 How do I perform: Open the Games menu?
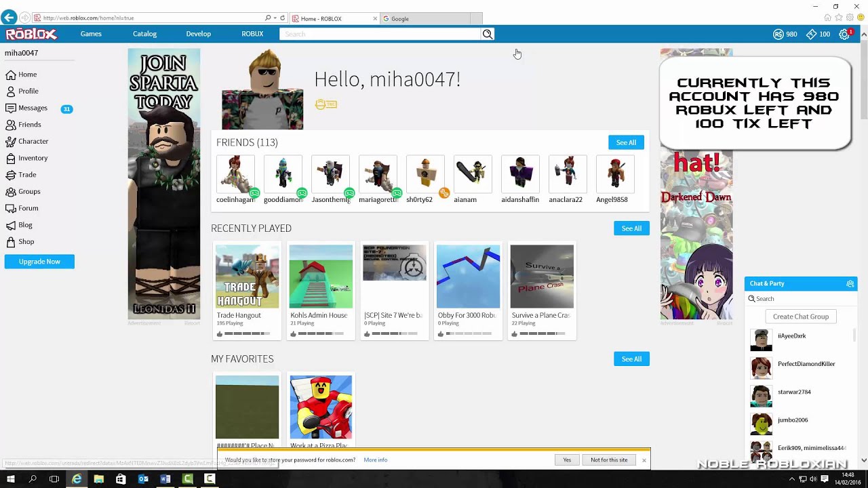[91, 34]
